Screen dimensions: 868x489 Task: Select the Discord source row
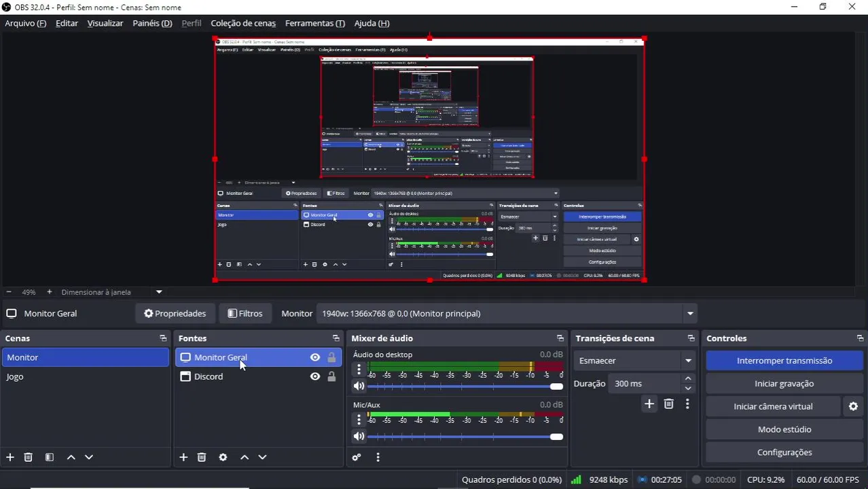tap(258, 376)
